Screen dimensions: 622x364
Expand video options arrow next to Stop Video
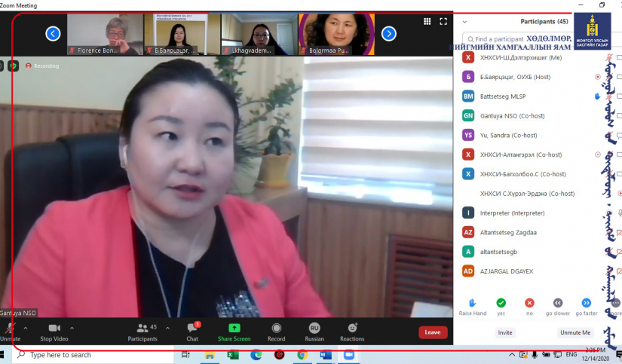(72, 328)
